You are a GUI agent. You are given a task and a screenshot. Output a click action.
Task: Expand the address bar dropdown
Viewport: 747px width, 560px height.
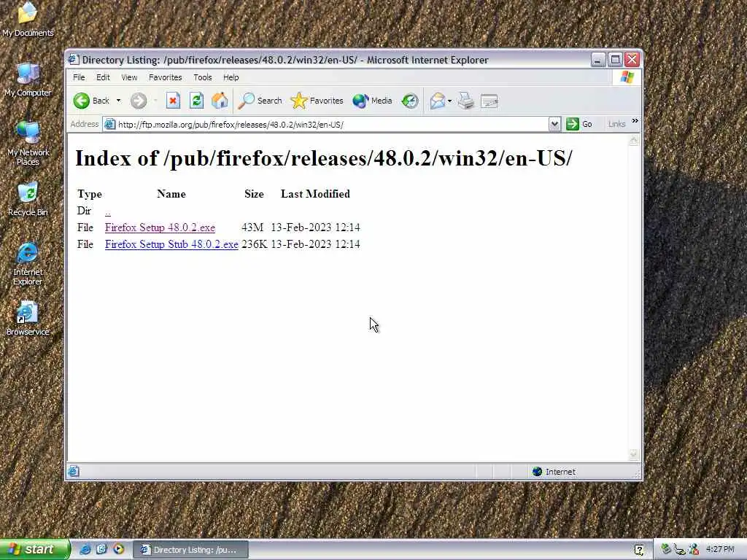click(x=554, y=124)
